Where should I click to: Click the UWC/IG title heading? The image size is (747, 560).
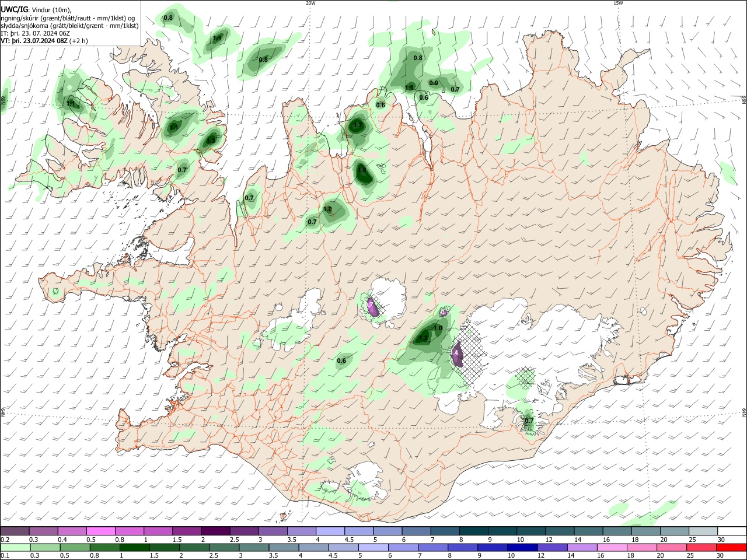[x=15, y=9]
